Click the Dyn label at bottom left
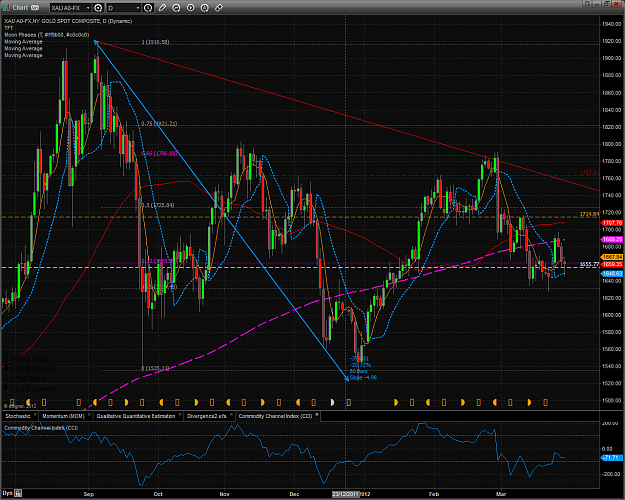625x500 pixels. tap(8, 493)
